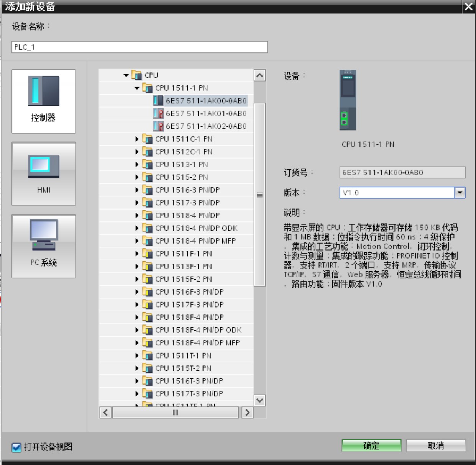This screenshot has width=476, height=465.
Task: Collapse the CPU 1511-1 PN node
Action: pos(137,88)
